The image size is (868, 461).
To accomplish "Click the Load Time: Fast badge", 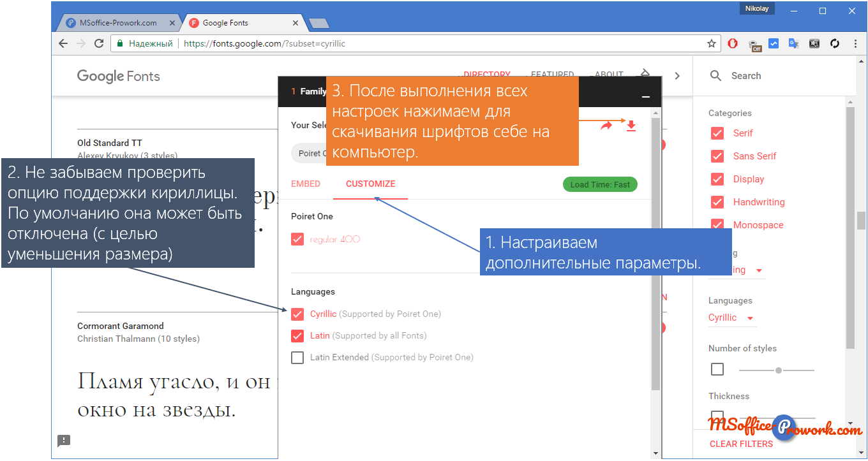I will [x=600, y=184].
